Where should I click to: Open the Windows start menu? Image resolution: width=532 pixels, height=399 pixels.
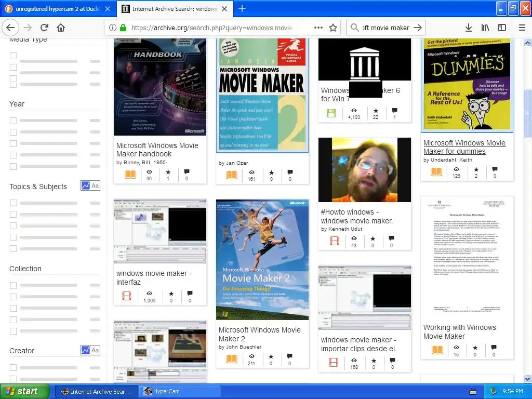[25, 392]
